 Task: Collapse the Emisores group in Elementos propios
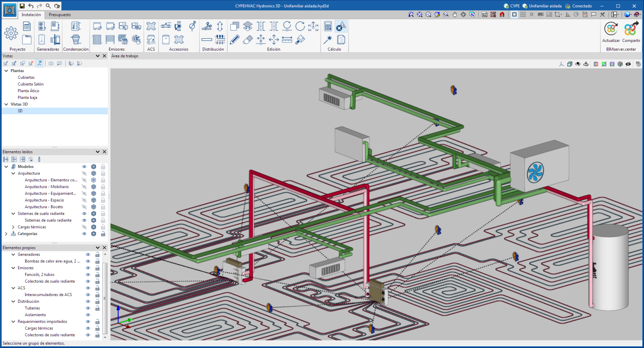point(13,268)
